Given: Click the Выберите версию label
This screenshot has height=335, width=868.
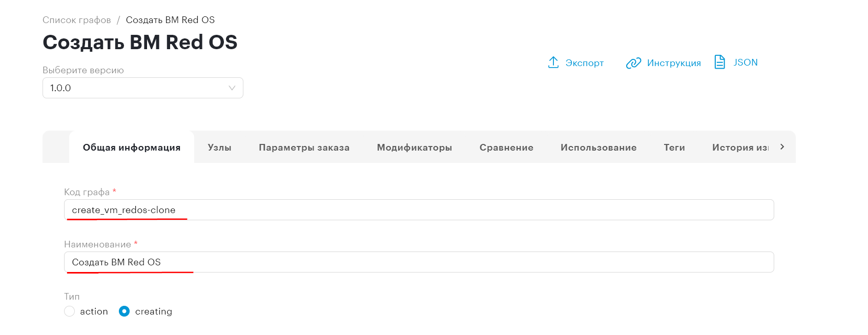Looking at the screenshot, I should coord(83,70).
